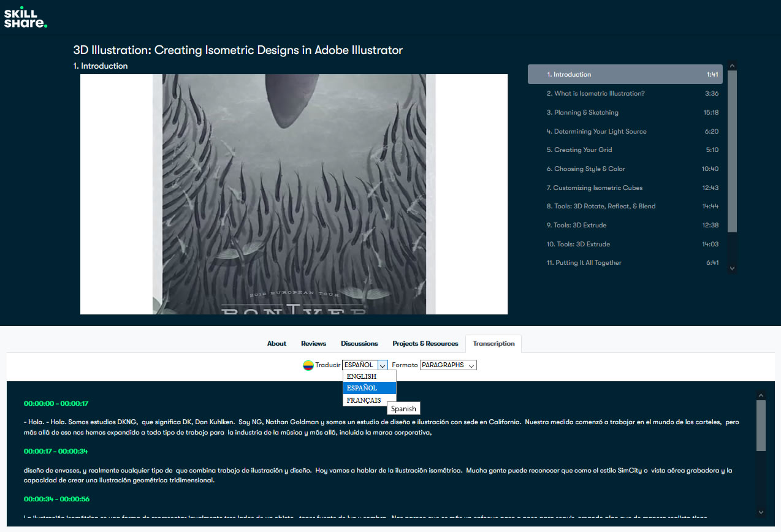Expand the Formato PARAGRAPHS dropdown

point(448,365)
